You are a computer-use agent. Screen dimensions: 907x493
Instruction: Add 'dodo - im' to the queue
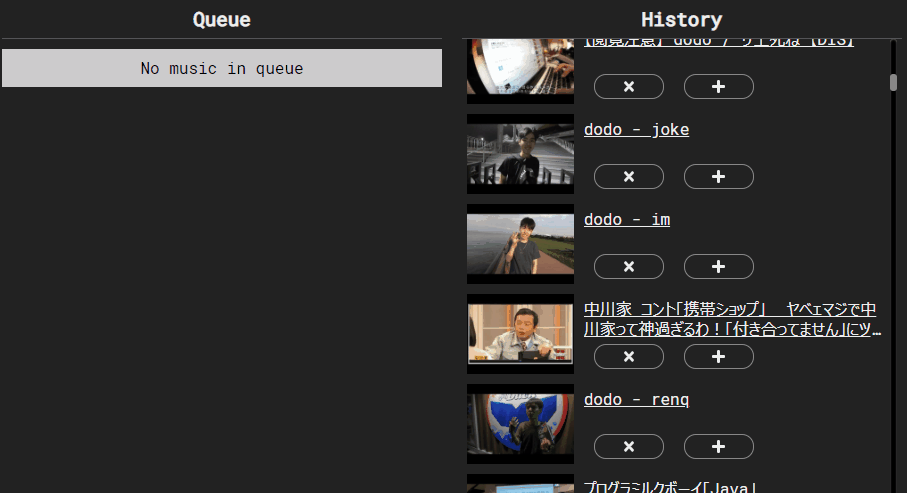(x=718, y=267)
